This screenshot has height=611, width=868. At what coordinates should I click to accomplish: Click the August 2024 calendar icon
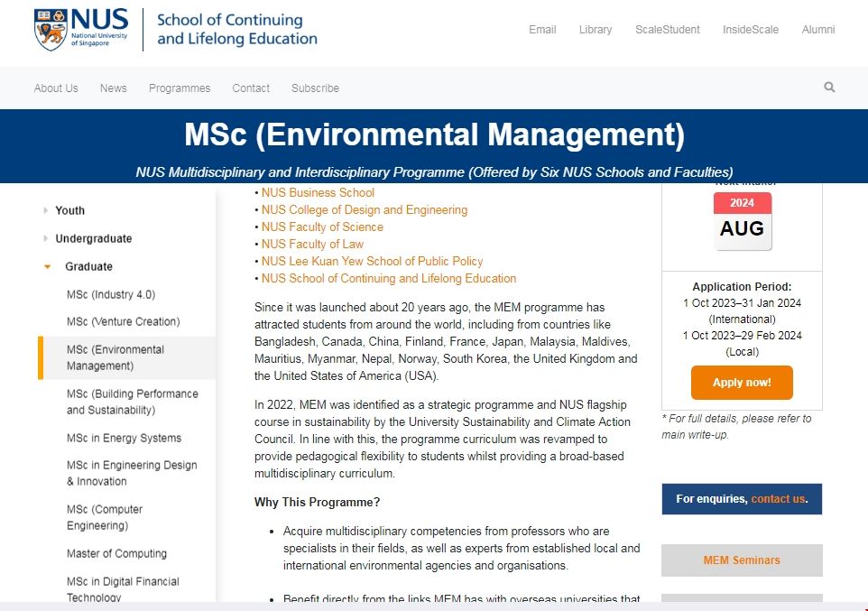click(742, 221)
